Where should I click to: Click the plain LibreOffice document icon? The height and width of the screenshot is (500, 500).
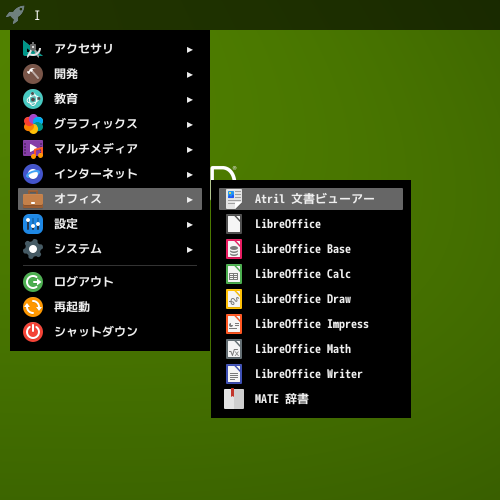234,224
